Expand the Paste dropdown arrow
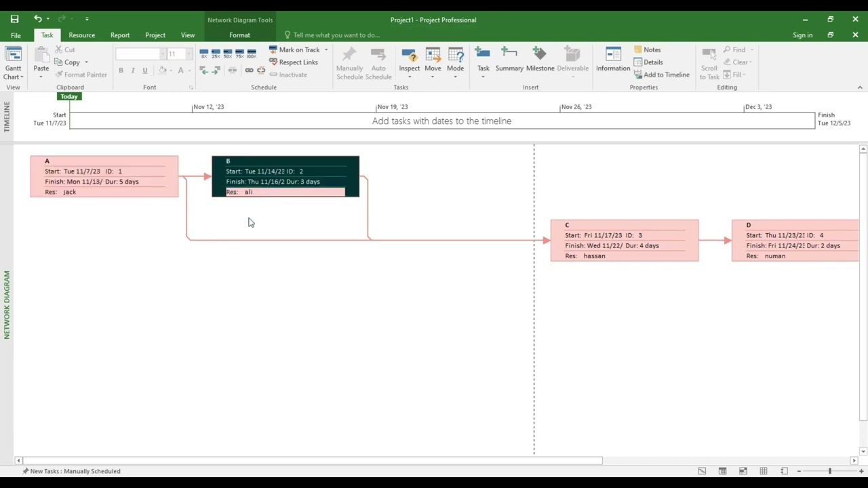The height and width of the screenshot is (488, 868). pos(41,76)
